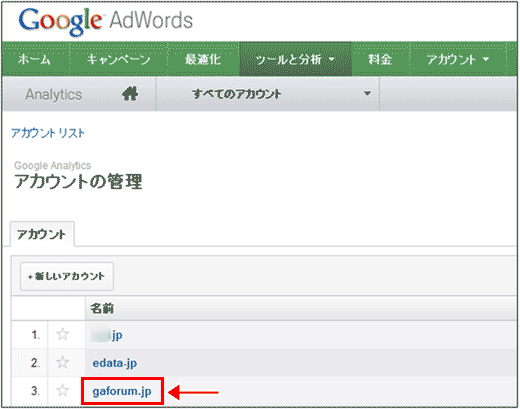Click the アカウントの管理 heading
This screenshot has width=520, height=409.
78,182
